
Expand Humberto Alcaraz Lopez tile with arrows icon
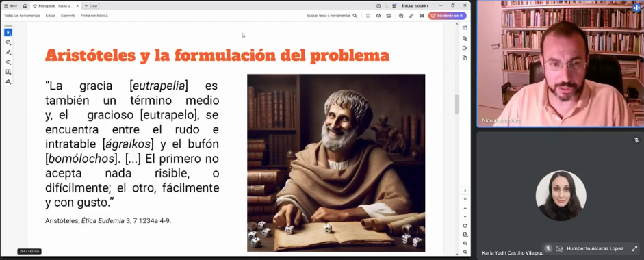coord(634,248)
